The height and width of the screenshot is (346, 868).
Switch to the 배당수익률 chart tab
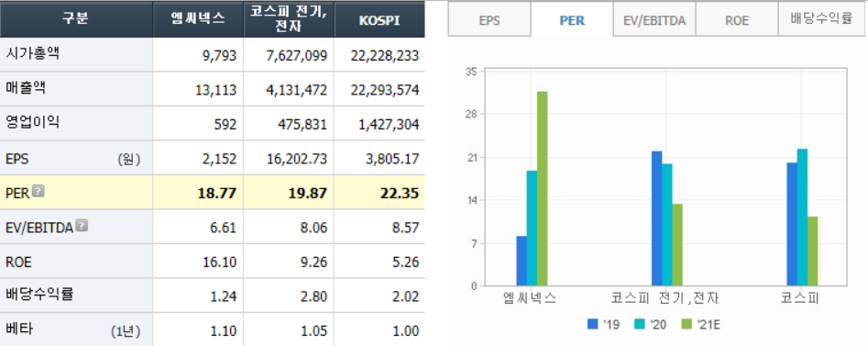tap(821, 20)
